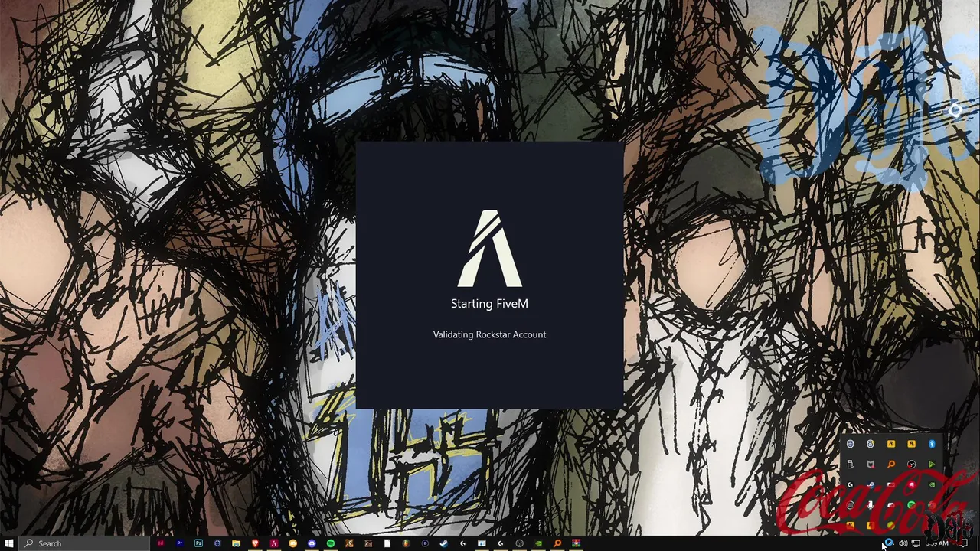Click the Bluetooth icon in the tray popup
The width and height of the screenshot is (980, 551).
[x=932, y=444]
